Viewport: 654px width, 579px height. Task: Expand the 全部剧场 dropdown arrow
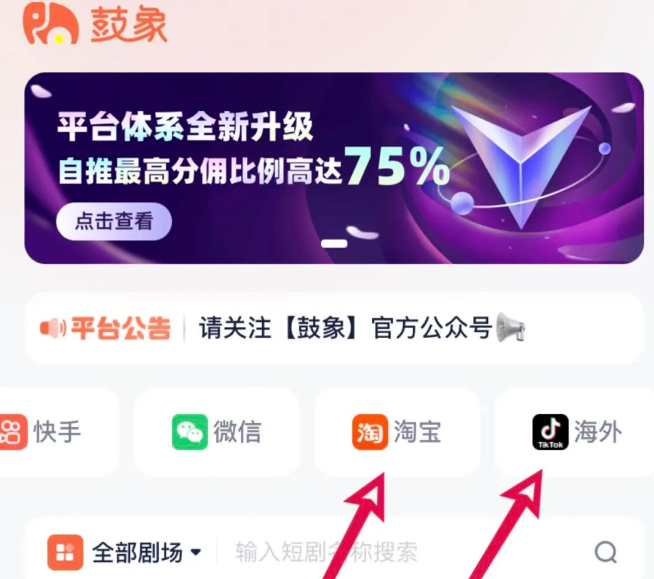pyautogui.click(x=196, y=552)
